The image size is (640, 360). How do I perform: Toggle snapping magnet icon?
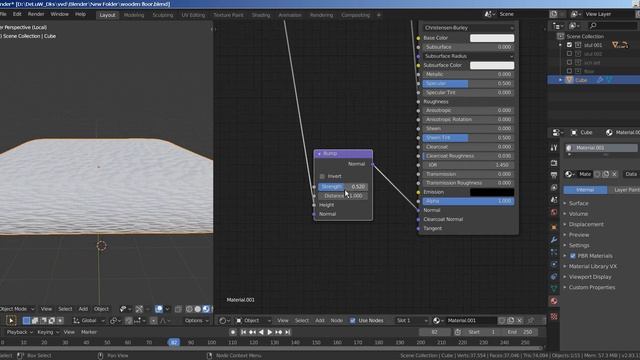[129, 320]
